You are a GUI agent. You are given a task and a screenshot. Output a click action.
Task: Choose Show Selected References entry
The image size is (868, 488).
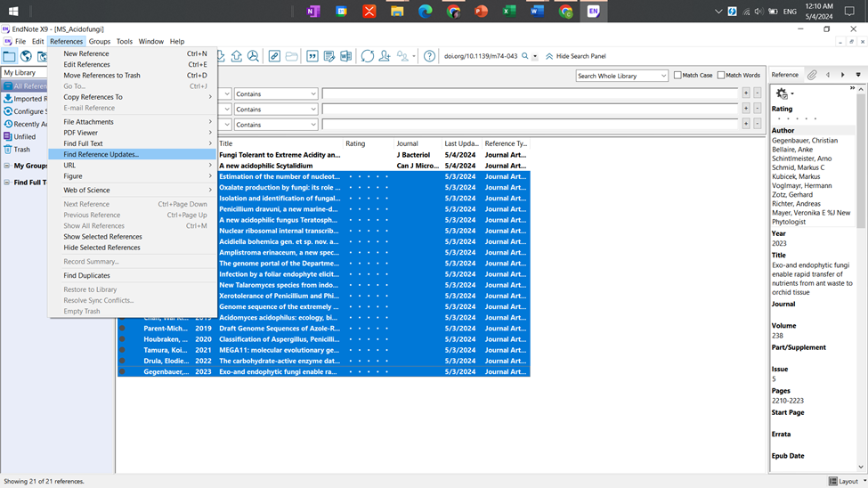coord(133,237)
